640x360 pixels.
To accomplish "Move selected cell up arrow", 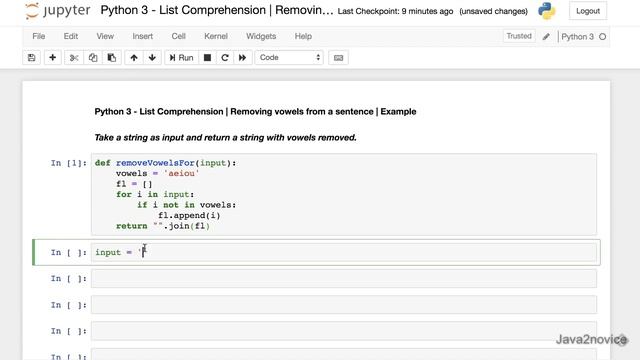I will click(134, 58).
